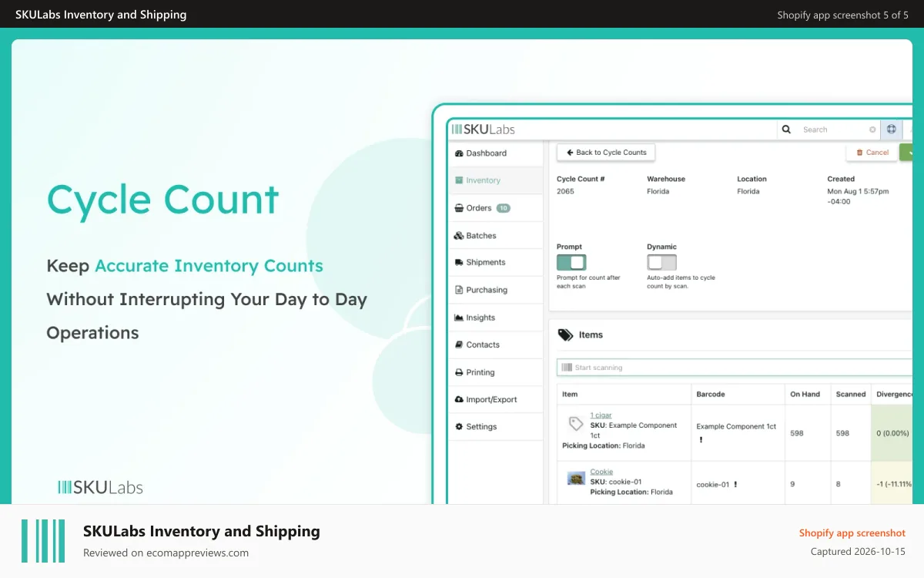Click divergence cell 0 (0.00%)
The image size is (924, 578).
892,433
